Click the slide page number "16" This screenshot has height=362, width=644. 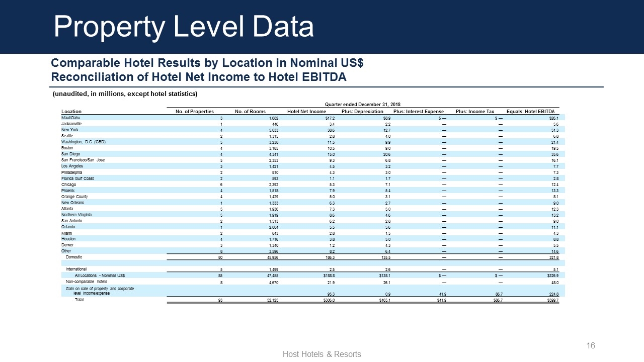pyautogui.click(x=591, y=345)
